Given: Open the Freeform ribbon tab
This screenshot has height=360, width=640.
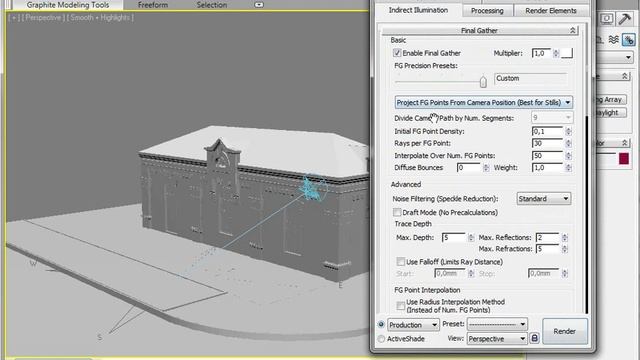Looking at the screenshot, I should tap(153, 5).
